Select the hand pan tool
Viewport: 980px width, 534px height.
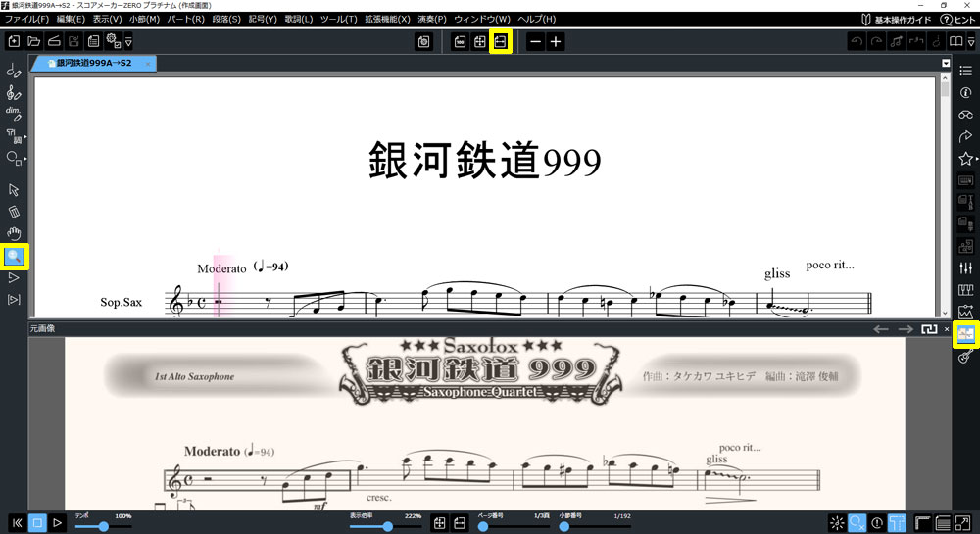point(13,233)
